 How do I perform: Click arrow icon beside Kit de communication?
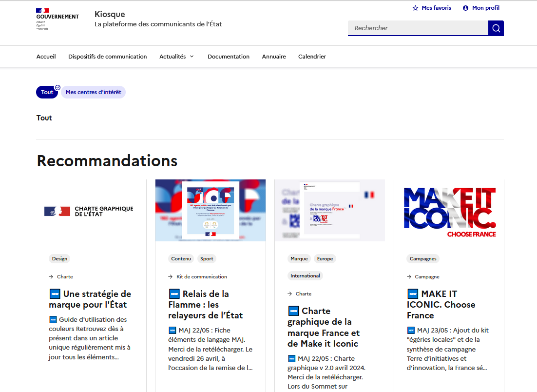pos(170,276)
